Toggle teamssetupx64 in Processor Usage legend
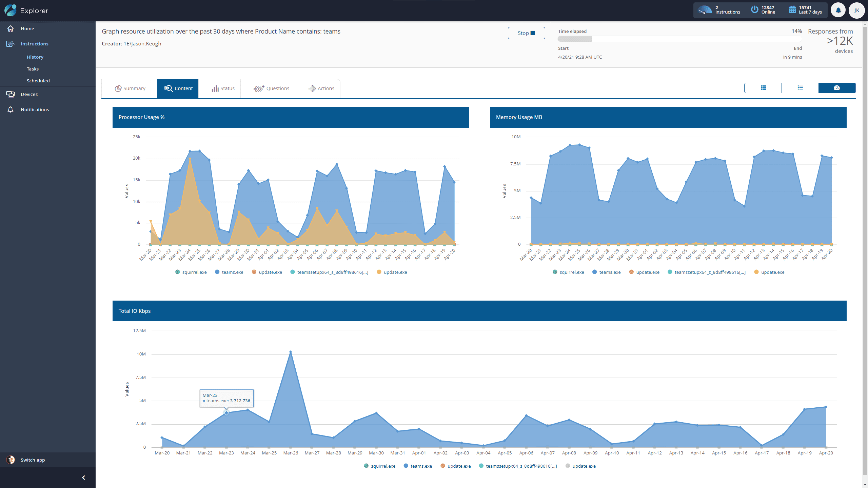The width and height of the screenshot is (868, 488). (329, 272)
